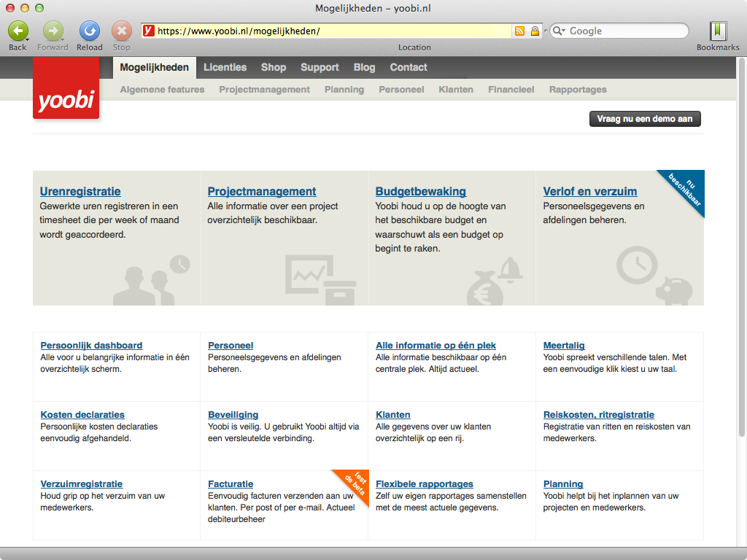Reload the page with the Reload icon

[89, 31]
